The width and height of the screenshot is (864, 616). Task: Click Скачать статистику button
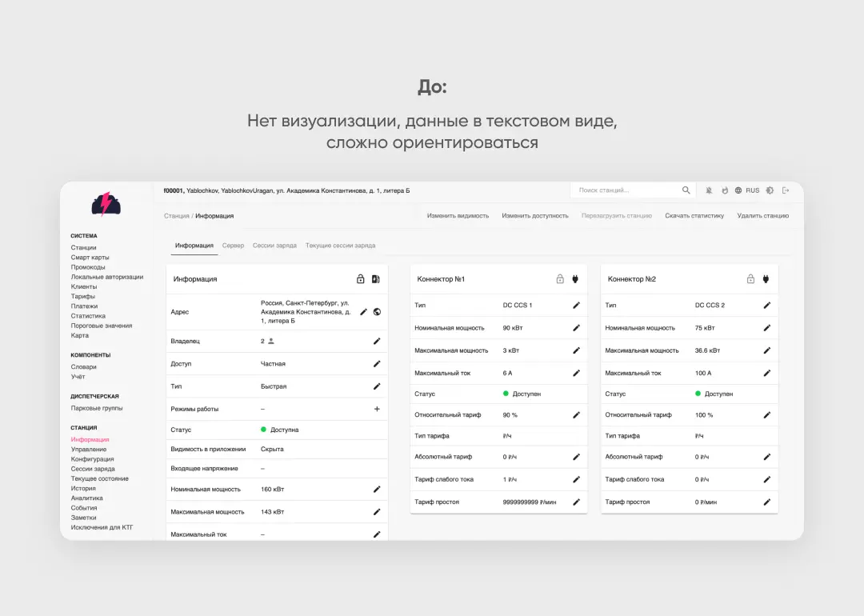tap(694, 216)
